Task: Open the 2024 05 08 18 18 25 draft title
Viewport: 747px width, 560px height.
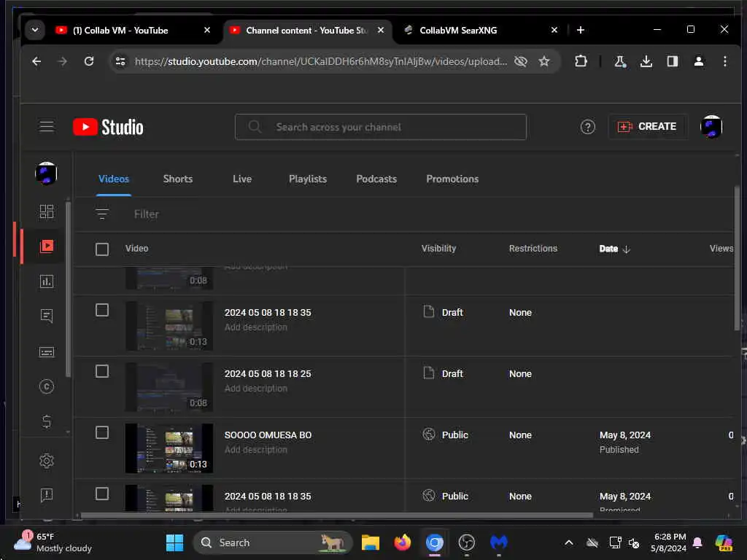Action: (267, 374)
